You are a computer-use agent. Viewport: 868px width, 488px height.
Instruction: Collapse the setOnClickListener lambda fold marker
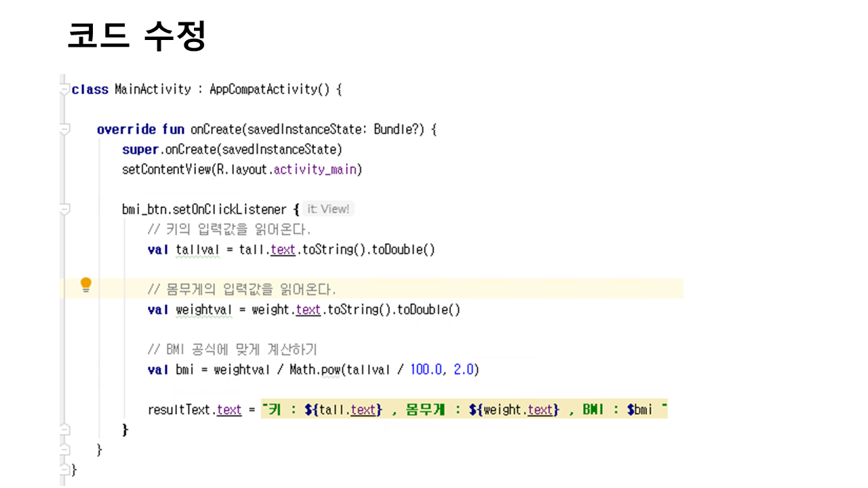point(64,209)
